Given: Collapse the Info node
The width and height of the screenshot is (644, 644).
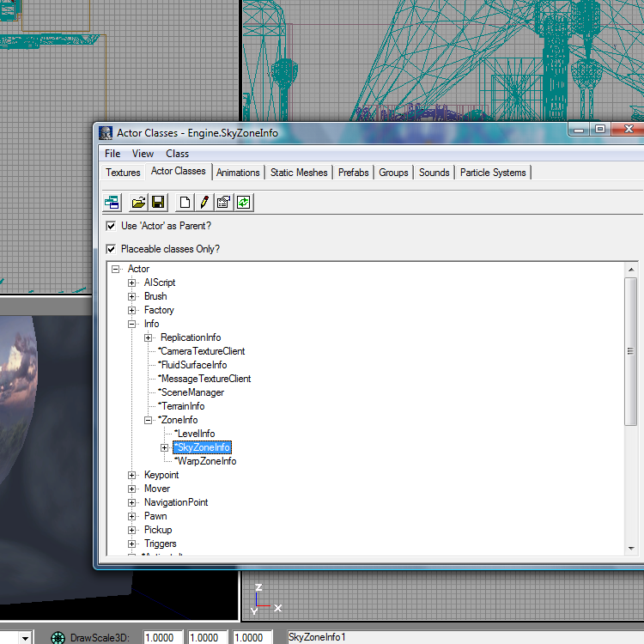Looking at the screenshot, I should coord(131,324).
